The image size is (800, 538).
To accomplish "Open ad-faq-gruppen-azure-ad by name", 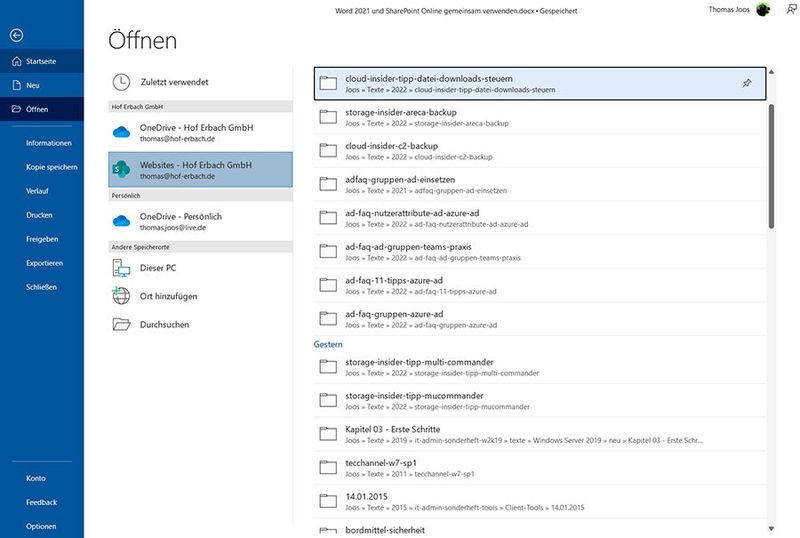I will [394, 314].
